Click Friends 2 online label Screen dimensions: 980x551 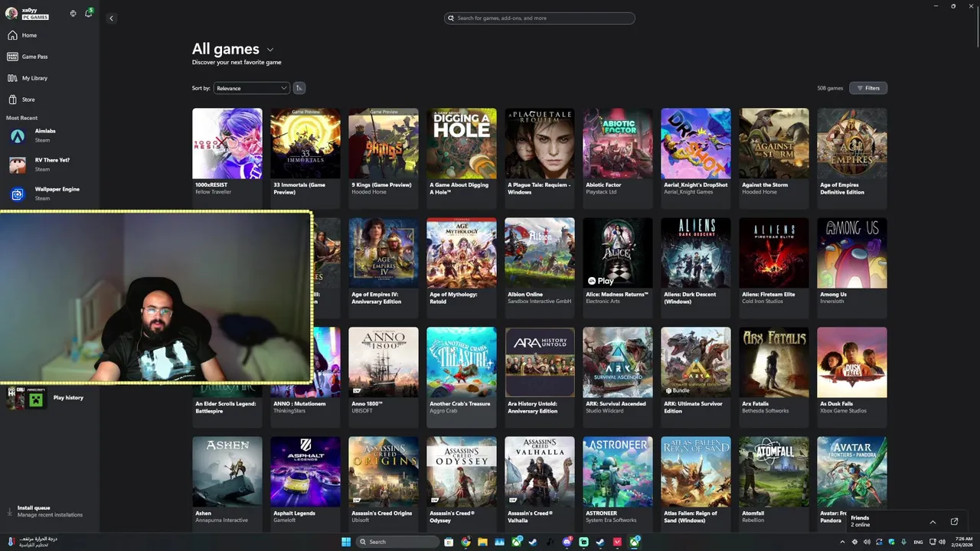coord(861,521)
